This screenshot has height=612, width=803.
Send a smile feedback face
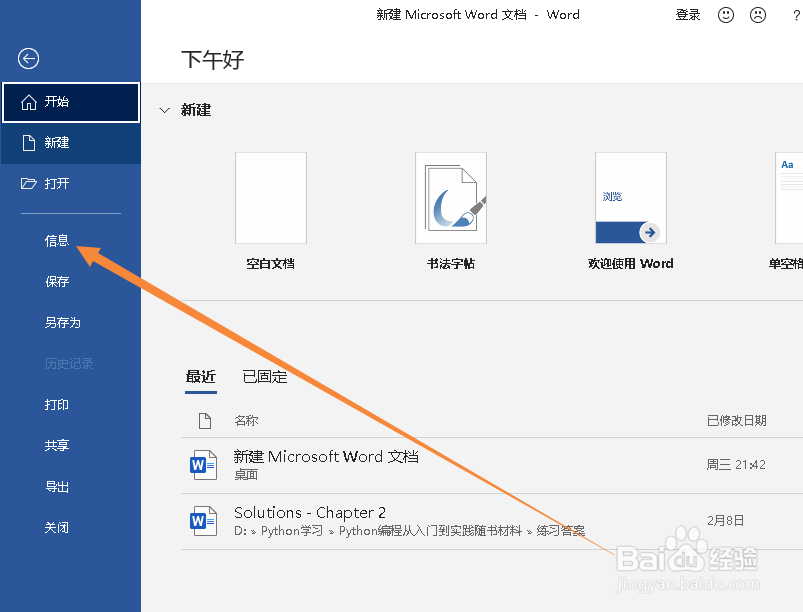tap(726, 15)
